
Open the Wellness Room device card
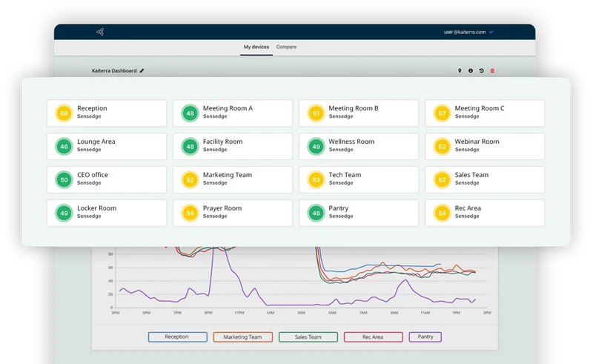(x=359, y=147)
